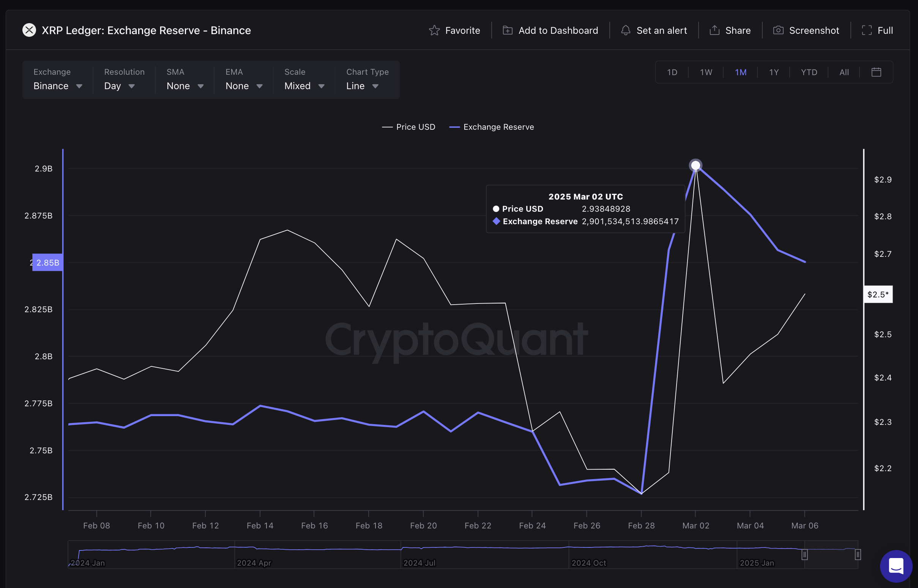Image resolution: width=918 pixels, height=588 pixels.
Task: Click the Screenshot camera icon
Action: click(778, 30)
